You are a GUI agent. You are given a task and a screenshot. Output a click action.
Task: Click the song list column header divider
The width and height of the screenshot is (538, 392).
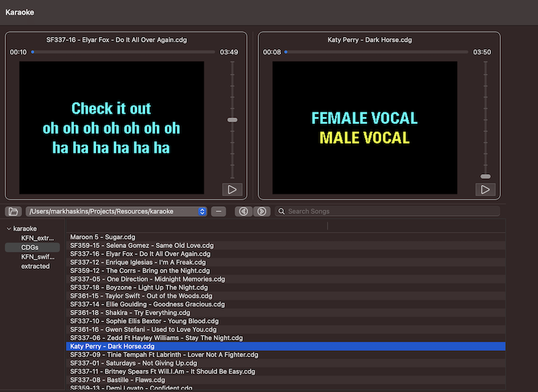328,226
